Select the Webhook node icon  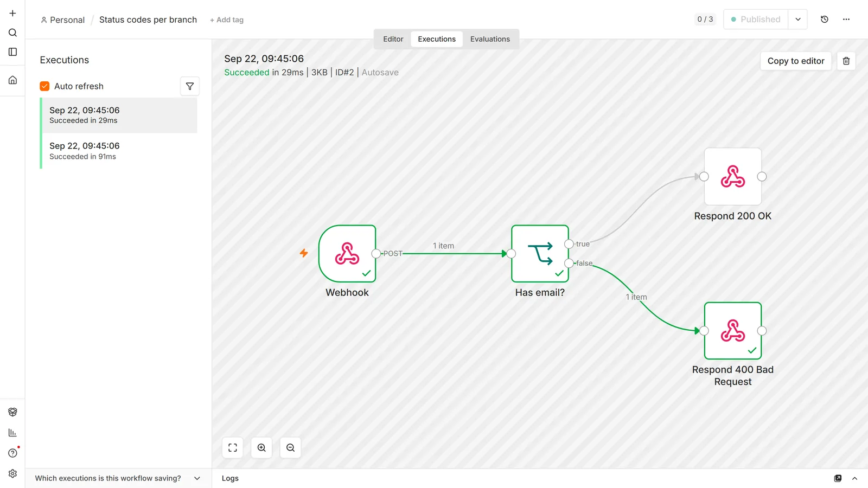(x=347, y=254)
